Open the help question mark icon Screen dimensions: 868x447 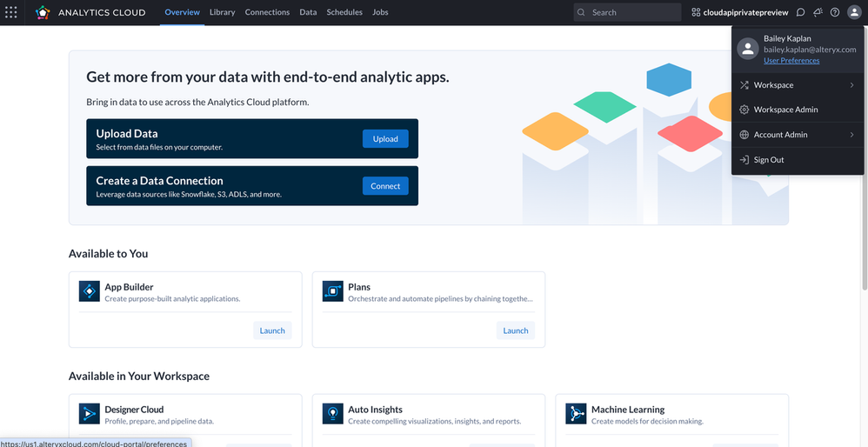835,12
